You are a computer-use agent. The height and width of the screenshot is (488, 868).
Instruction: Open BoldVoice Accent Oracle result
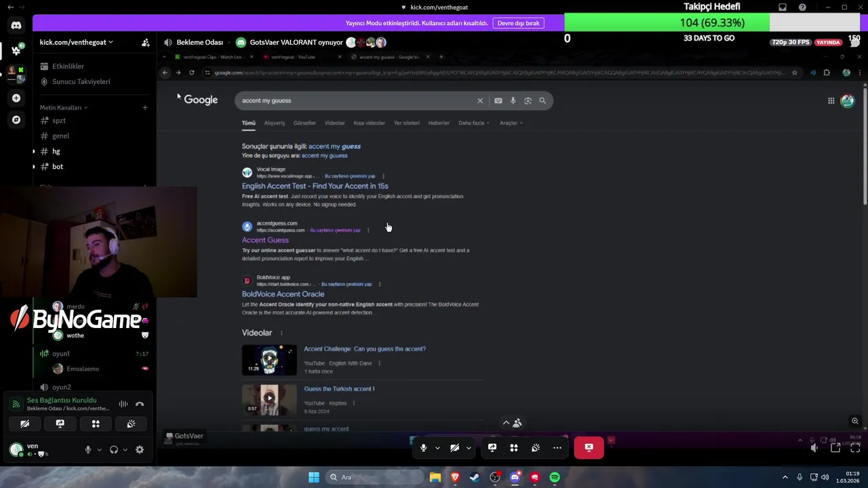tap(283, 294)
